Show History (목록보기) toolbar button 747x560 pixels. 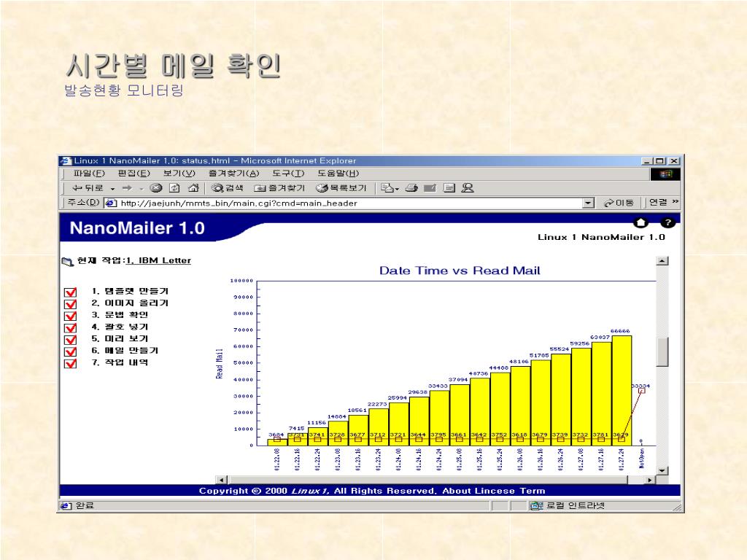tap(341, 188)
